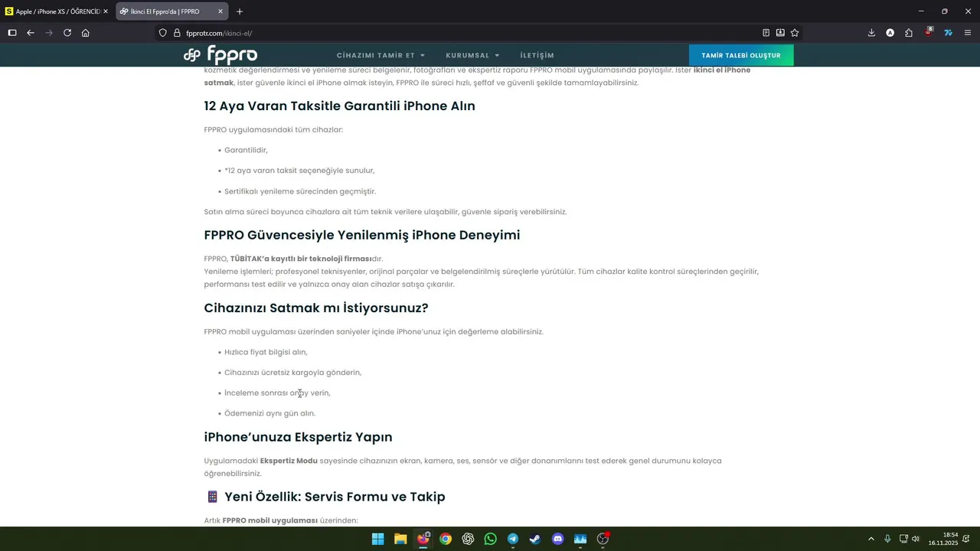
Task: Open File Explorer from the taskbar
Action: pyautogui.click(x=400, y=539)
